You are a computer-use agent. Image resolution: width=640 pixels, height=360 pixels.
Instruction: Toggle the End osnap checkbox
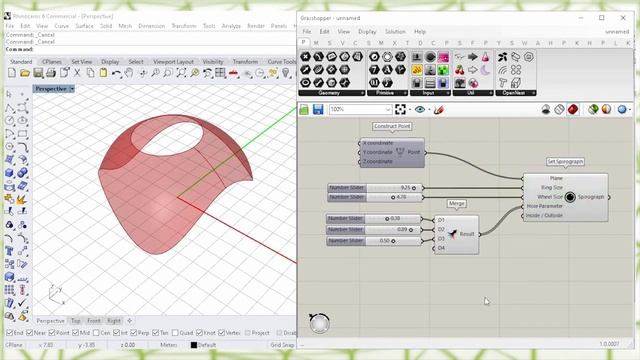(10, 333)
